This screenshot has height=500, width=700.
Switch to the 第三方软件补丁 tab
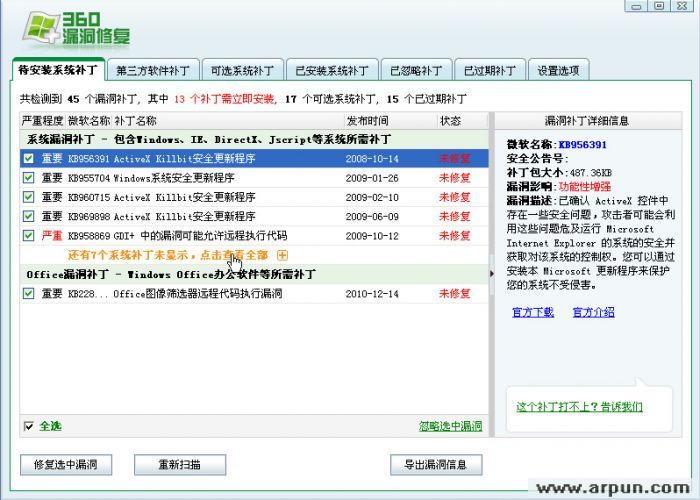pos(153,71)
